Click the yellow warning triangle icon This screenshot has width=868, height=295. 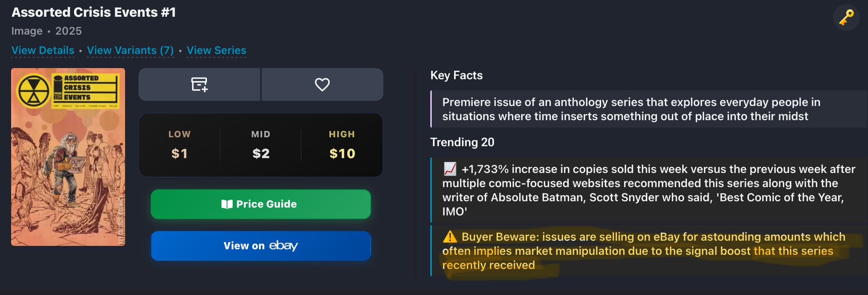450,237
